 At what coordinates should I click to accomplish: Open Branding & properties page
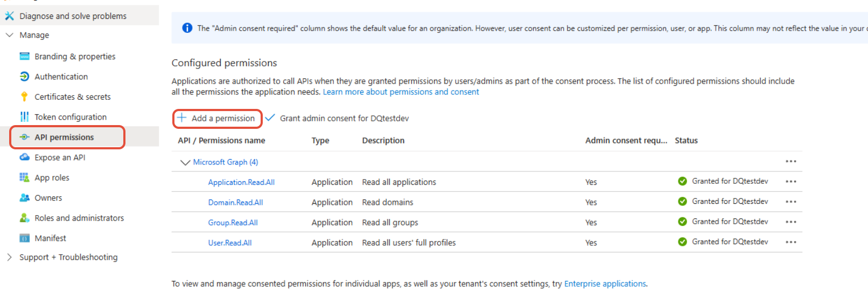pyautogui.click(x=75, y=56)
